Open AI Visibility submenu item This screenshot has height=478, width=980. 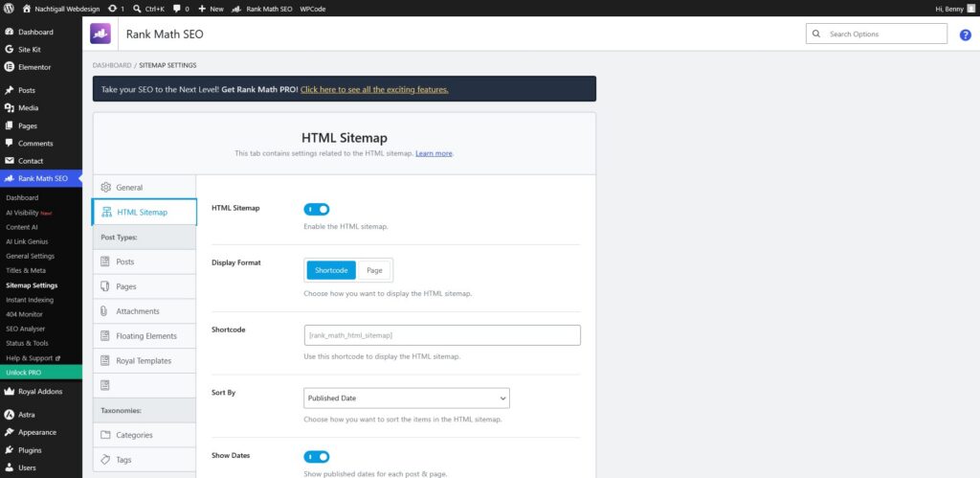pos(29,213)
